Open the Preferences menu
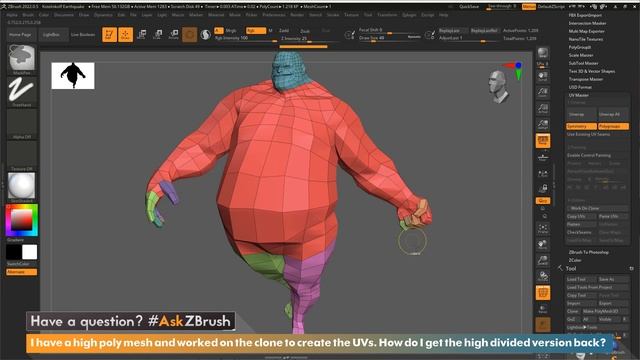The height and width of the screenshot is (360, 640). click(274, 15)
